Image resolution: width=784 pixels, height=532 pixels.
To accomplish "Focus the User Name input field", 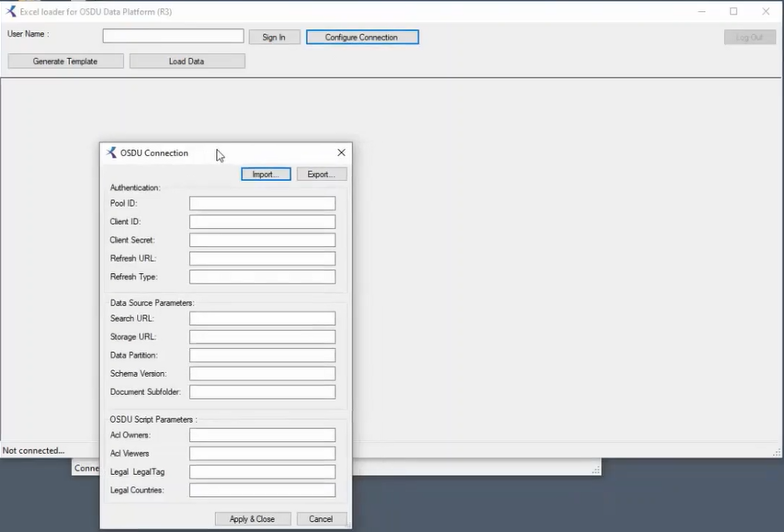I will (174, 36).
